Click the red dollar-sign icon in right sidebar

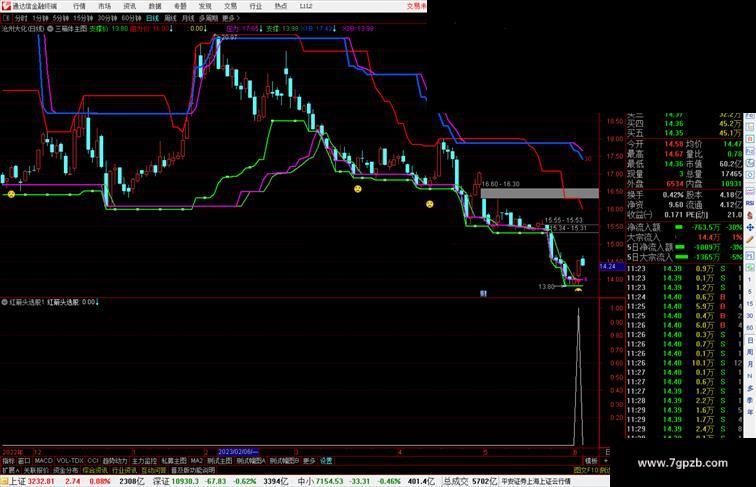[750, 215]
